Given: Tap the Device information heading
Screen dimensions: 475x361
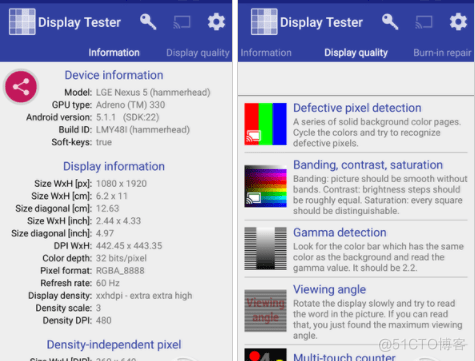Looking at the screenshot, I should [x=114, y=75].
